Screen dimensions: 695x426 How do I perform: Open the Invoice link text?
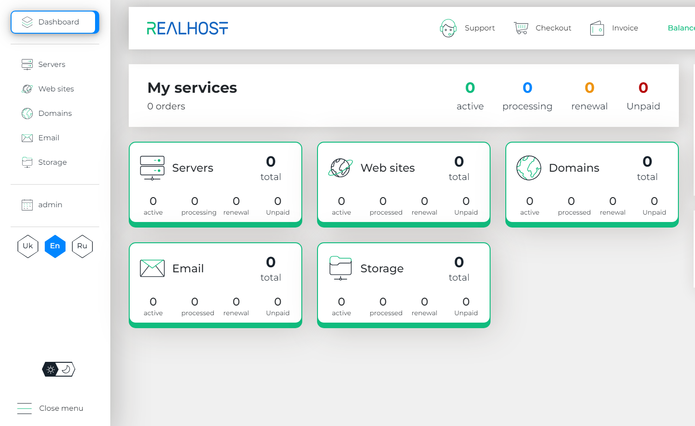click(x=625, y=28)
